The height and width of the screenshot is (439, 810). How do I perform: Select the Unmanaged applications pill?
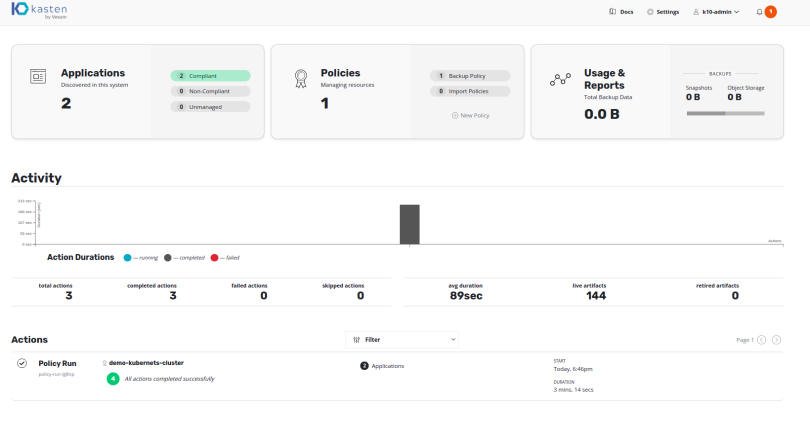pos(210,107)
